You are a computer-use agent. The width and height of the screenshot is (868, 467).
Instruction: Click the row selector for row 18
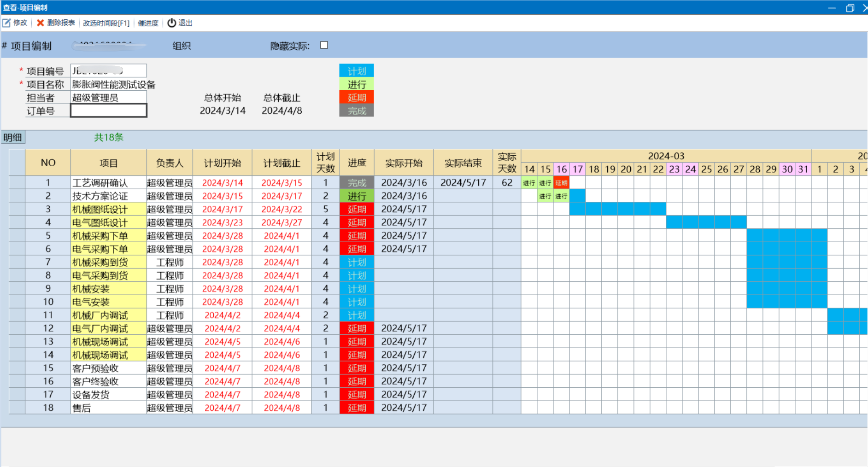click(17, 408)
